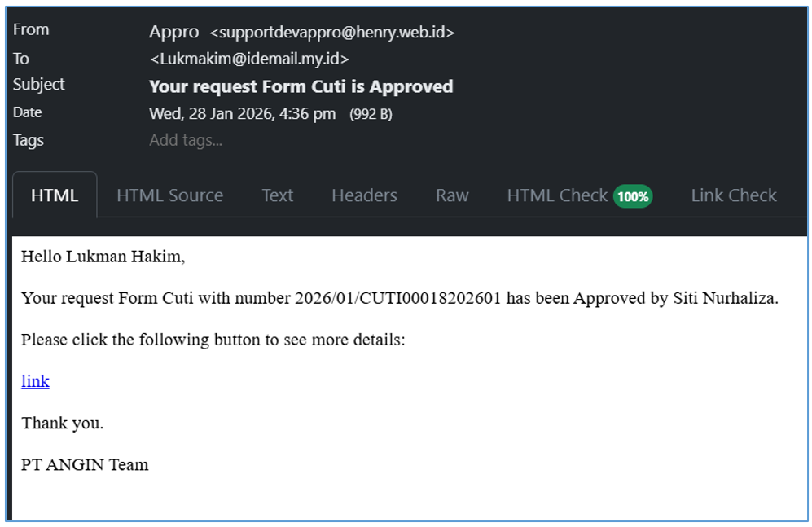Follow the blue "link" hyperlink
812x527 pixels.
point(35,381)
